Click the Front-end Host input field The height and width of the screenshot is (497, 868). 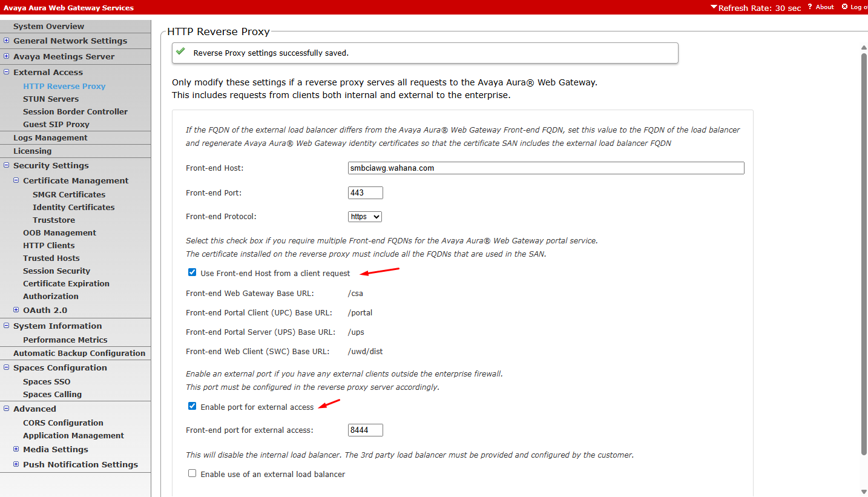tap(546, 168)
